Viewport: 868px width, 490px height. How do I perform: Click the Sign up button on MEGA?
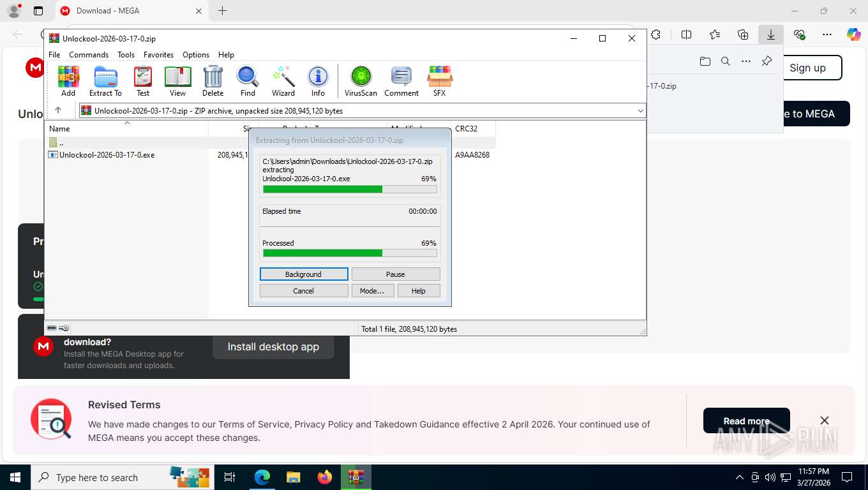[807, 68]
